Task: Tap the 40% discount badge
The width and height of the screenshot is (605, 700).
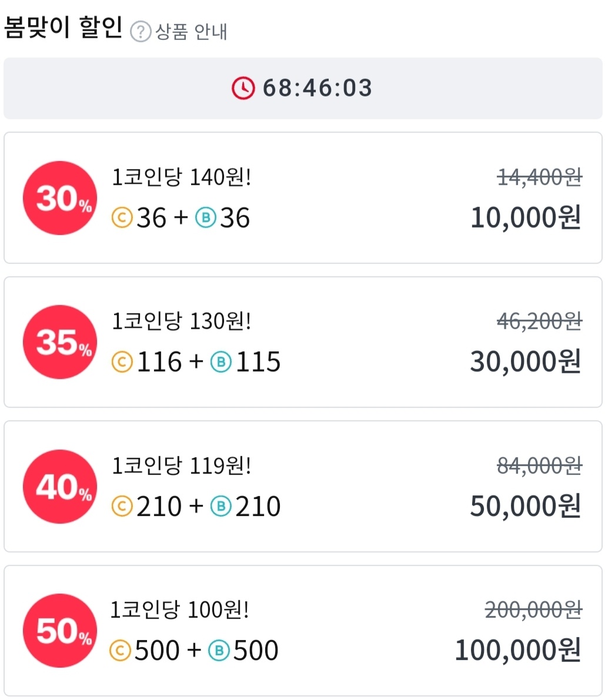Action: (60, 487)
